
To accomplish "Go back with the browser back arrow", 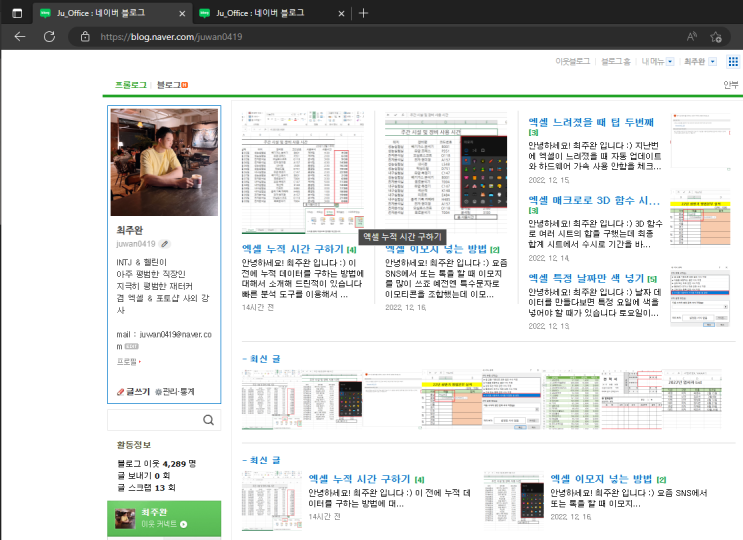I will coord(19,36).
